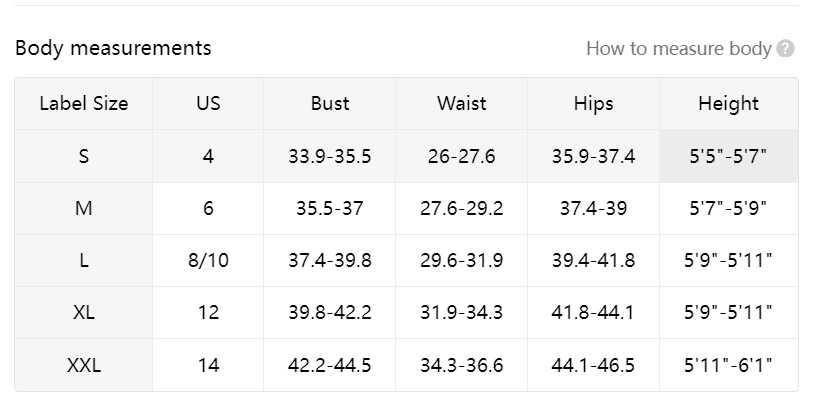Click the US column header
Screen dimensions: 822x400
208,103
